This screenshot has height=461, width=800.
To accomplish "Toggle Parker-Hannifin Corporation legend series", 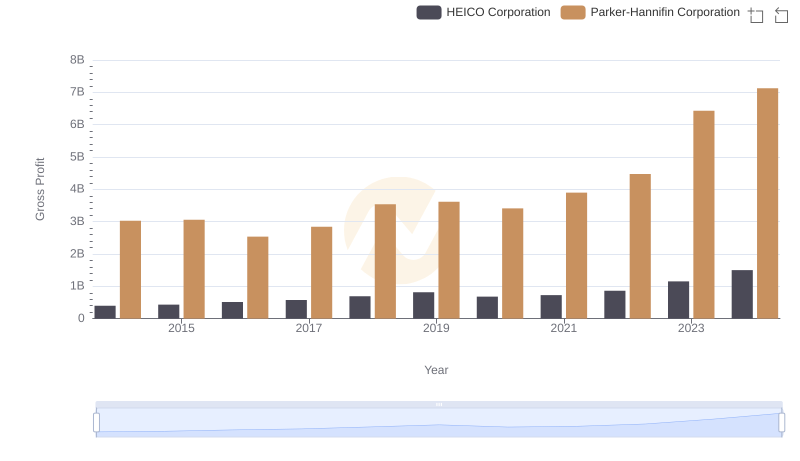I will tap(650, 12).
